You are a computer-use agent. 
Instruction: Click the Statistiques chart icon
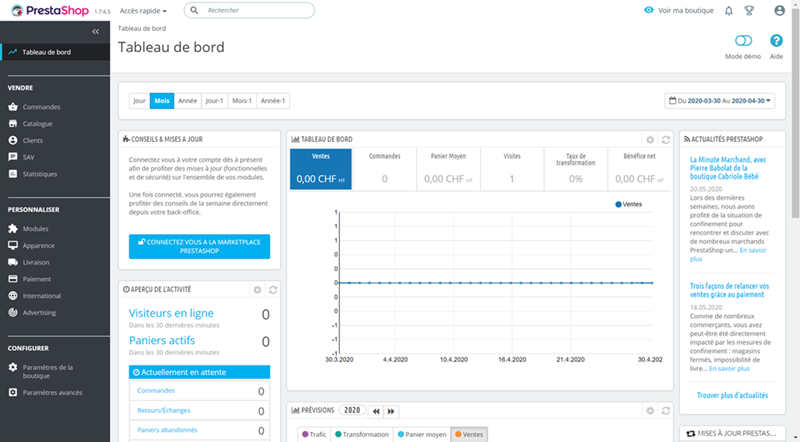(13, 174)
